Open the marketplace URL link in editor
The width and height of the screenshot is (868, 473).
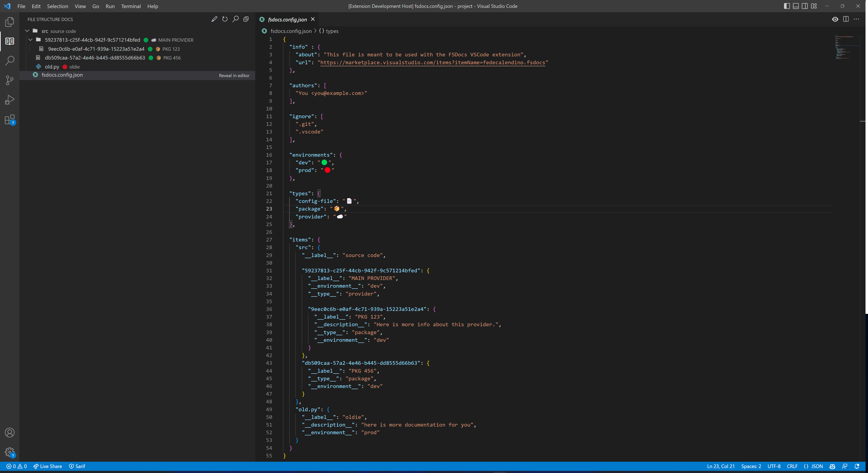coord(432,62)
